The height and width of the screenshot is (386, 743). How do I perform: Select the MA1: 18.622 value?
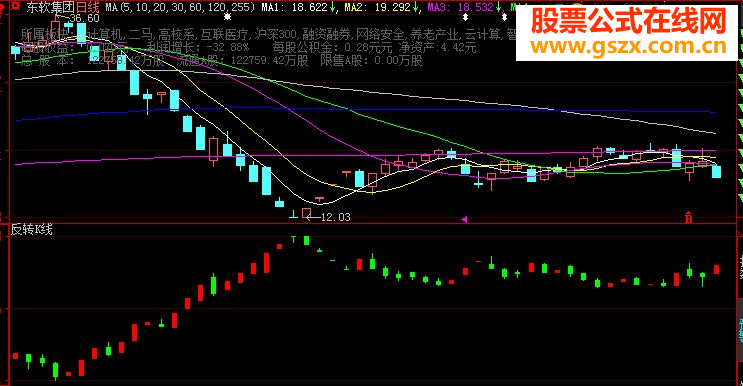pos(293,7)
